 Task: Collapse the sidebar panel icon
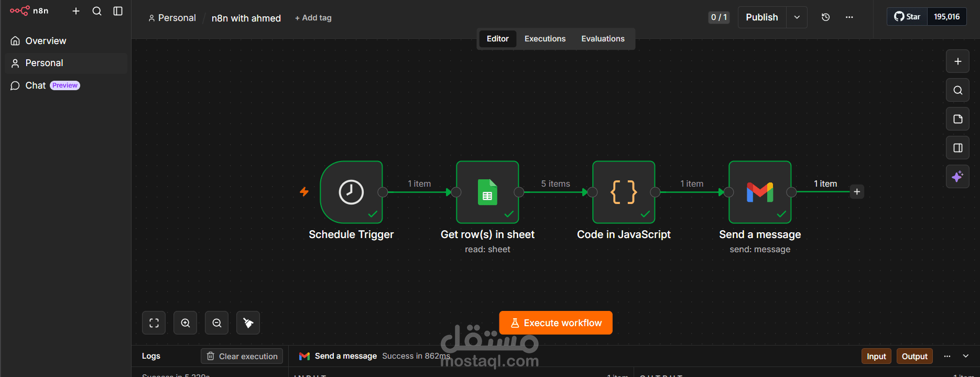118,11
